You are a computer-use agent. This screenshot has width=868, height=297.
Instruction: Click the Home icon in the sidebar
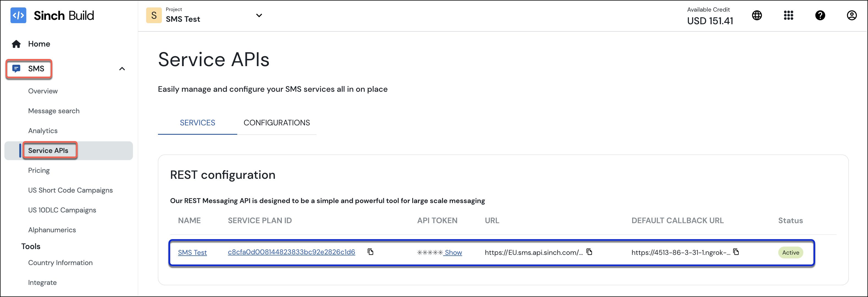[x=15, y=44]
